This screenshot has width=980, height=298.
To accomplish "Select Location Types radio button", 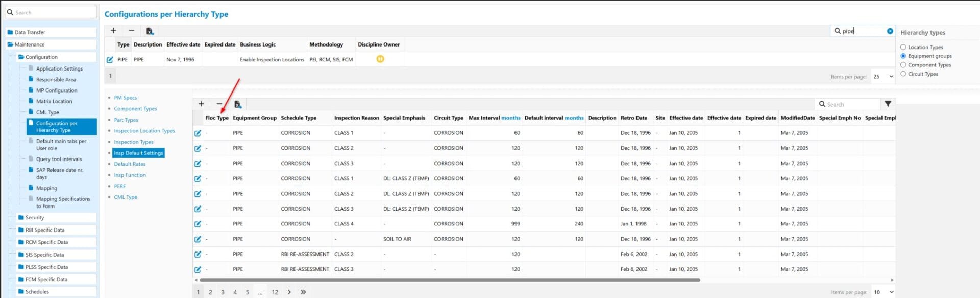I will point(903,47).
